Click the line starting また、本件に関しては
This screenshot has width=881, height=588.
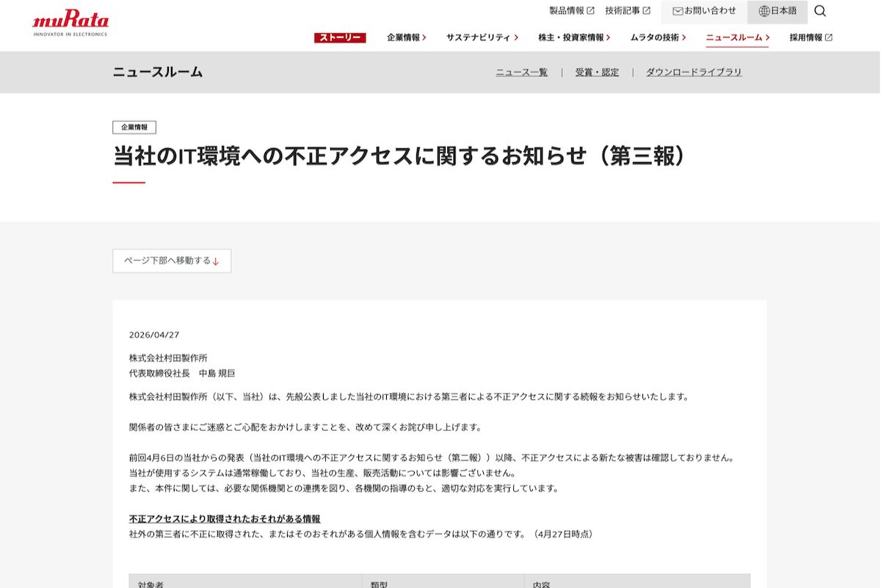click(x=344, y=488)
